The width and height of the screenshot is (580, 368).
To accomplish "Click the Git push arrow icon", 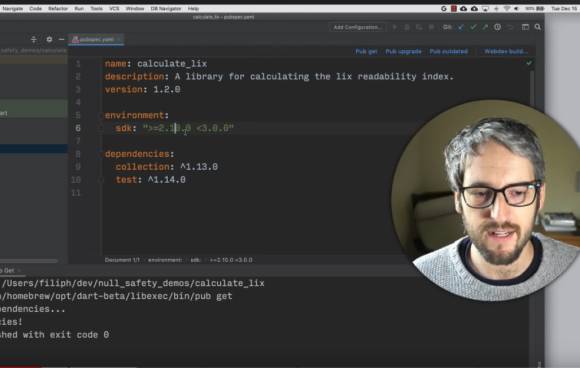I will tap(485, 27).
